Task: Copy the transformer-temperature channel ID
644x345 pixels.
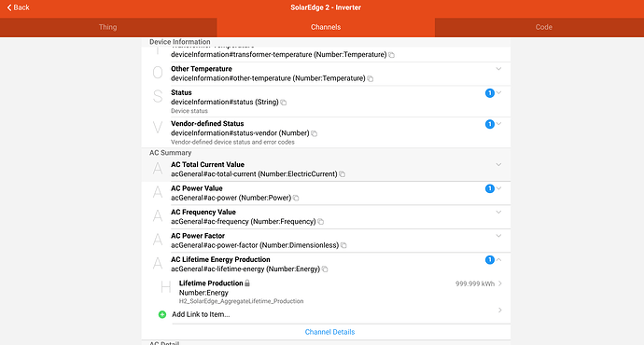Action: point(391,55)
